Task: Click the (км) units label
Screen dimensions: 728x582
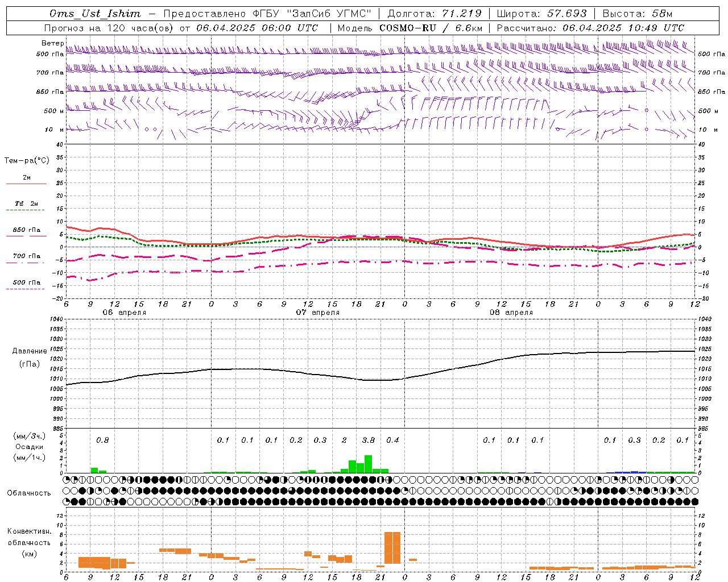Action: [x=29, y=554]
